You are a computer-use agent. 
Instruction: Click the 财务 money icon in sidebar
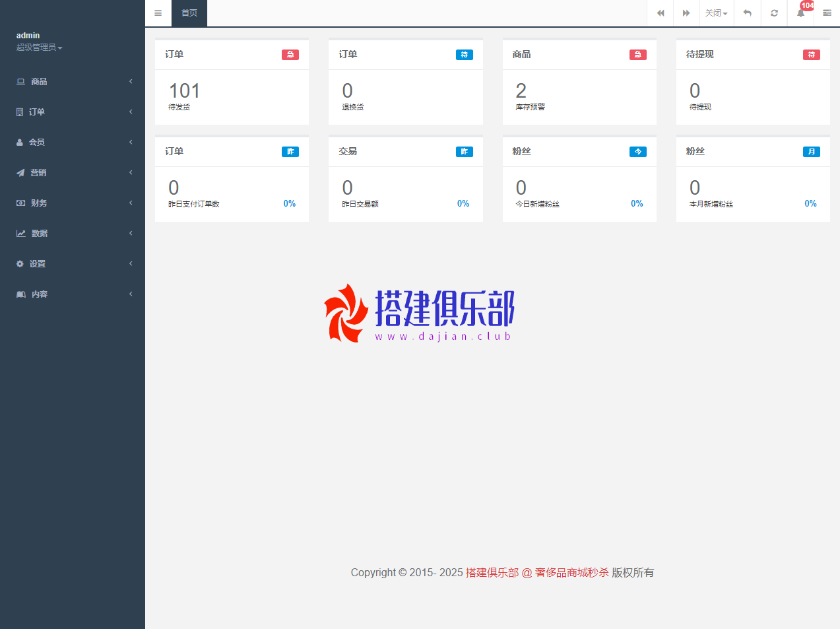(20, 203)
